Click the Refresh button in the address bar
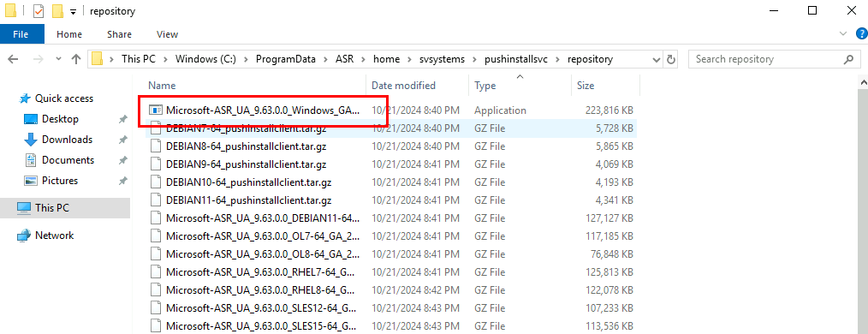 tap(671, 59)
